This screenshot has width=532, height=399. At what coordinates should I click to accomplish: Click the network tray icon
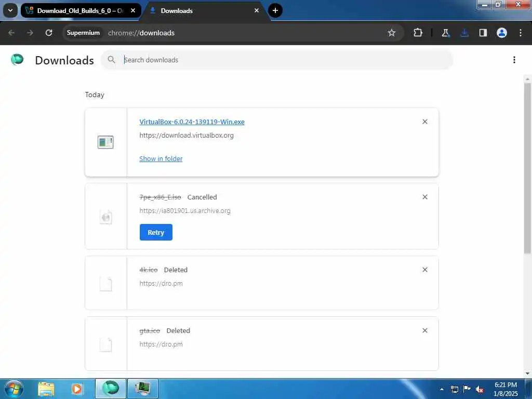454,389
